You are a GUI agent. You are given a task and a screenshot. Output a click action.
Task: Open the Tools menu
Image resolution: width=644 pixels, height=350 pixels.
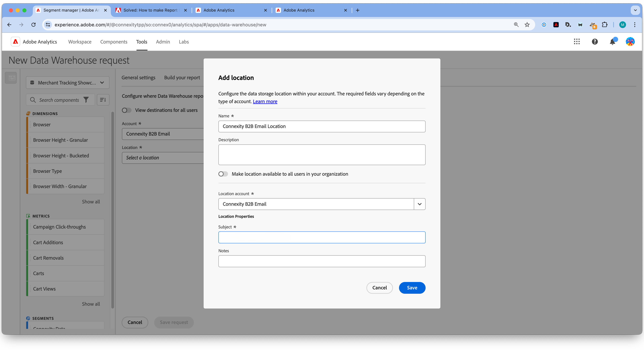pos(142,42)
